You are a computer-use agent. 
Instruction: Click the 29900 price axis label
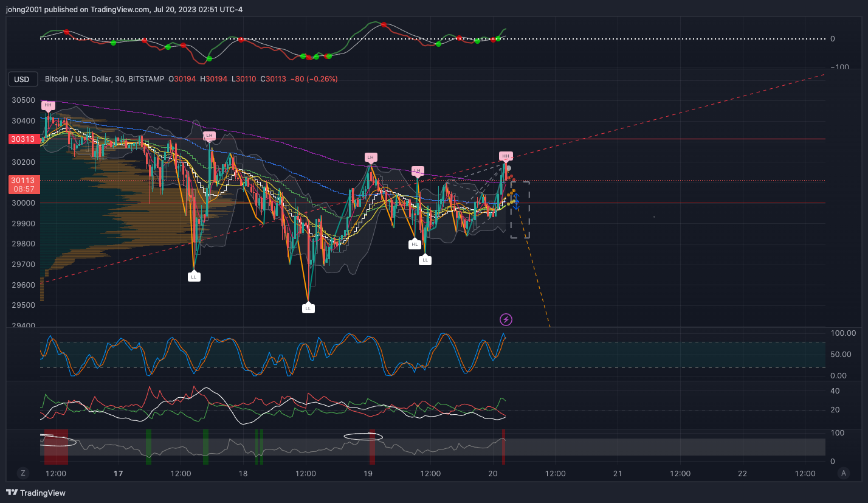coord(22,224)
